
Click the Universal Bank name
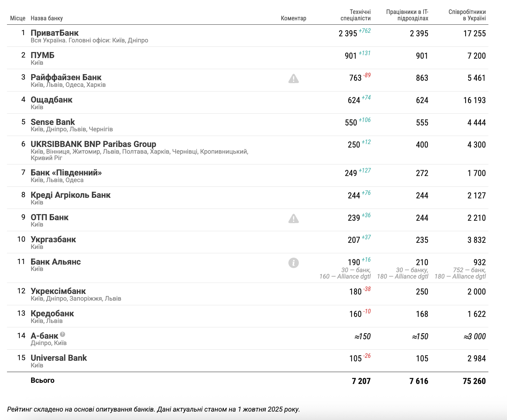point(59,358)
